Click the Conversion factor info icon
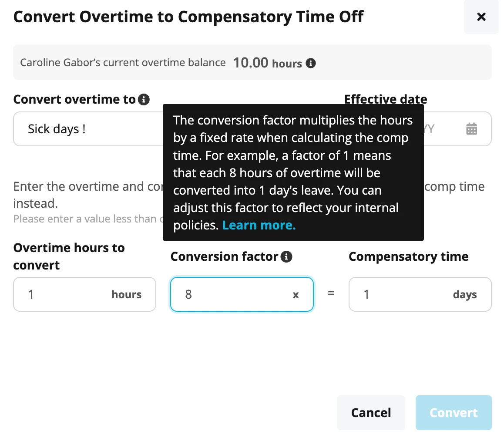Screen dimensions: 504x438 click(286, 256)
